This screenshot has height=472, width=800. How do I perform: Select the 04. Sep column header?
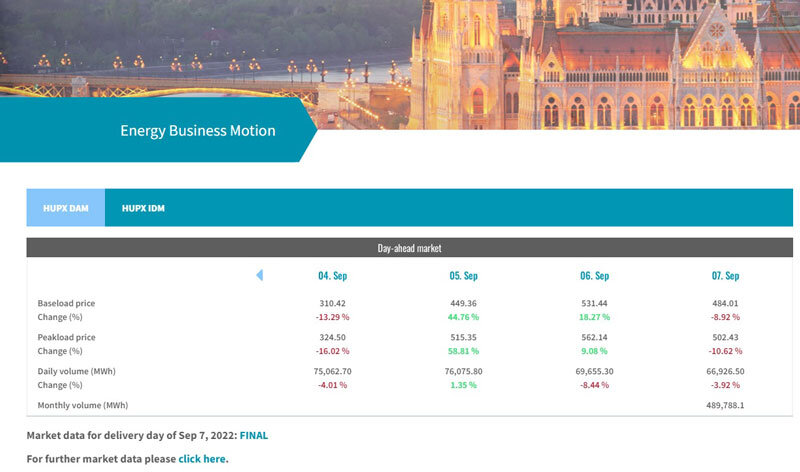(x=332, y=275)
